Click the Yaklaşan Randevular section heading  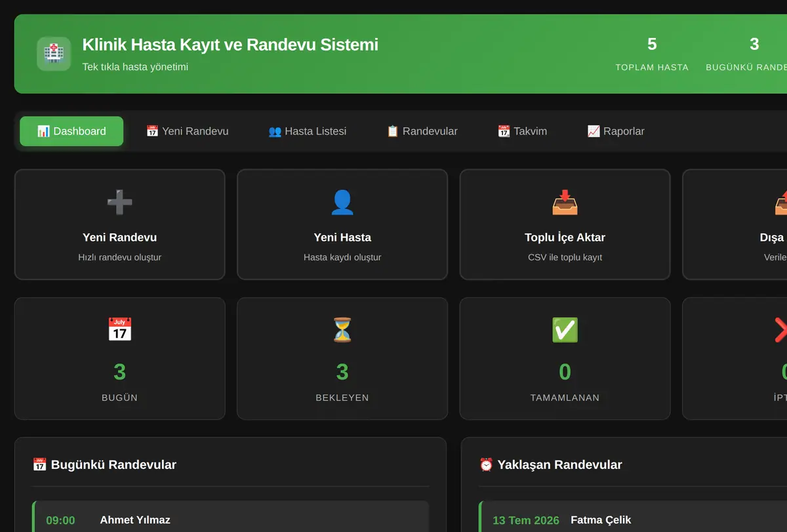pyautogui.click(x=559, y=464)
